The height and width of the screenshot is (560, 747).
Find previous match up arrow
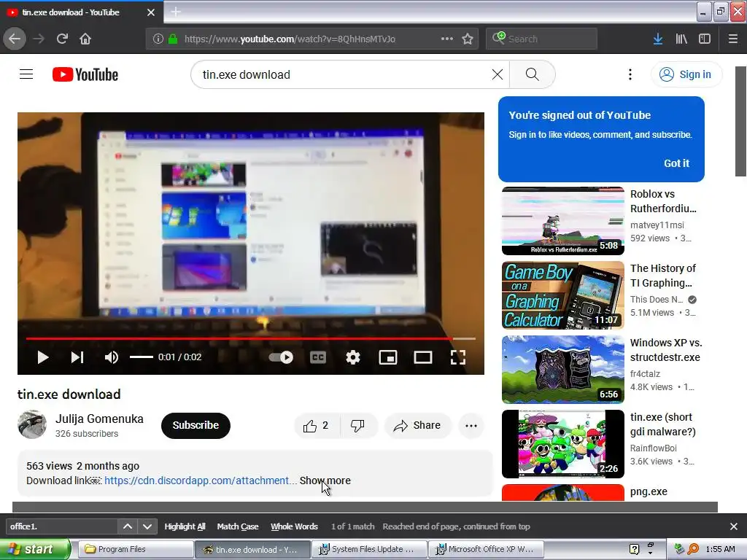pos(128,526)
